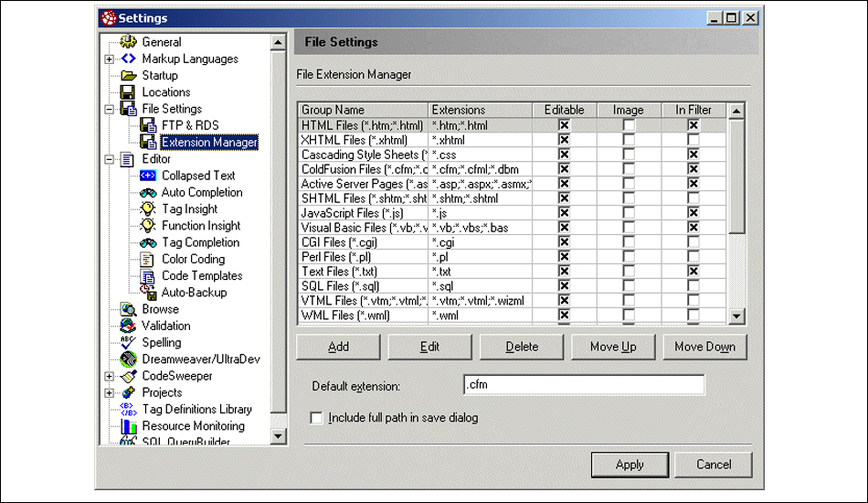The image size is (868, 503).
Task: Click the Extensions column header
Action: [480, 110]
